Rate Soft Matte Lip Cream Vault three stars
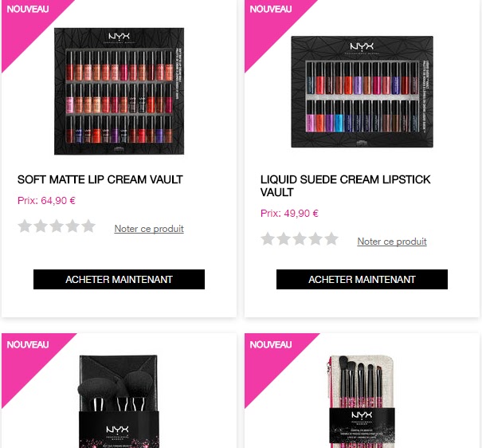The height and width of the screenshot is (448, 482). 57,226
